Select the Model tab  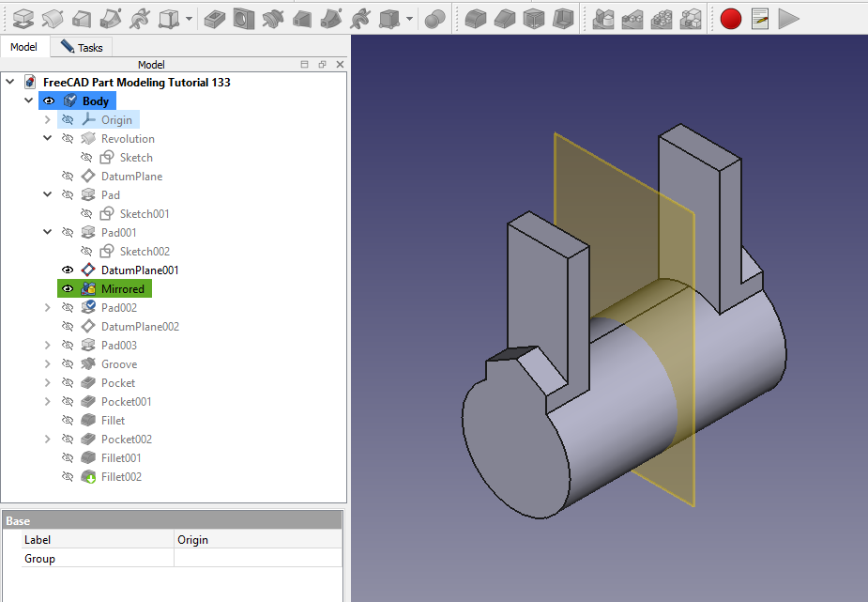point(23,47)
